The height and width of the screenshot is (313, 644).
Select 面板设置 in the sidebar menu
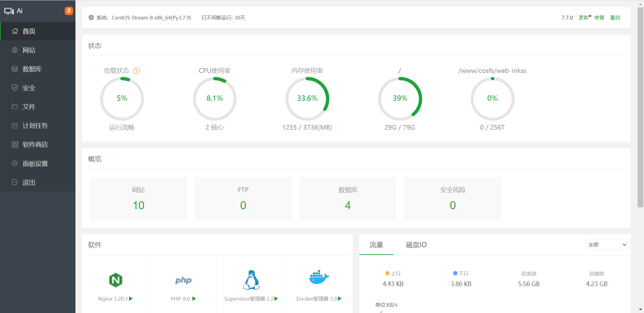coord(38,164)
